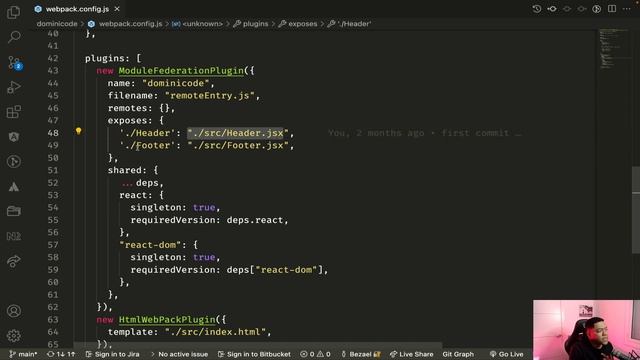The image size is (640, 360).
Task: Click 'shared: {' on line 51
Action: pos(133,170)
